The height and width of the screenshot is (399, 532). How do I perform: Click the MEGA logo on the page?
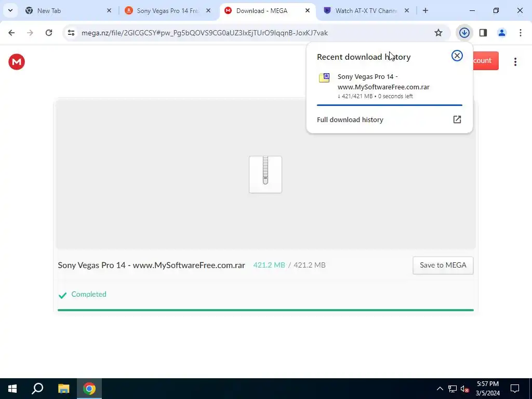click(17, 62)
